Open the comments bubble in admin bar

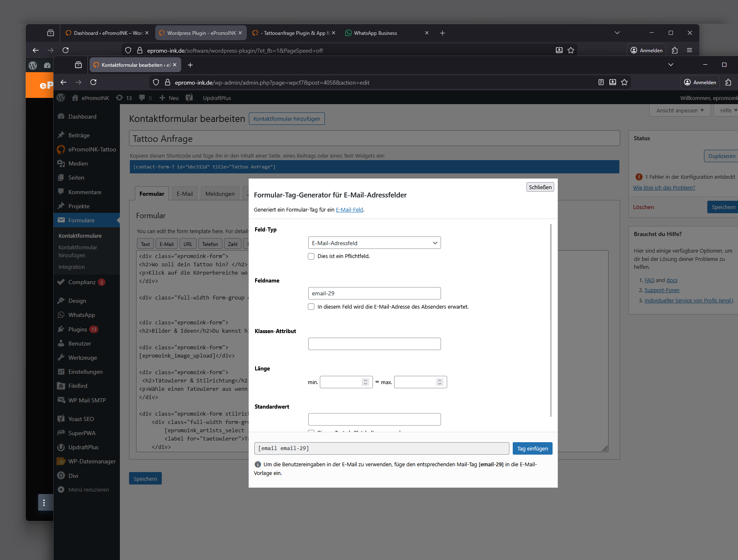[x=145, y=98]
